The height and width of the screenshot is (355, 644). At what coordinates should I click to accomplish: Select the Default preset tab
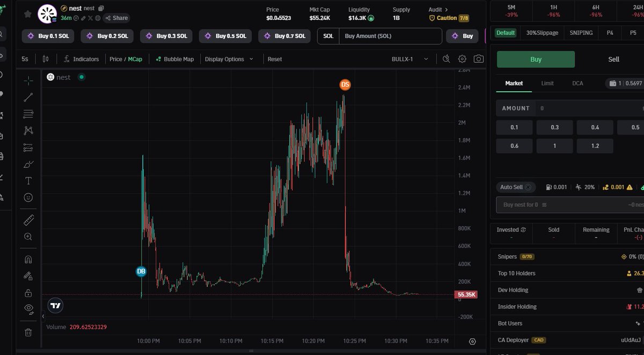(x=505, y=33)
